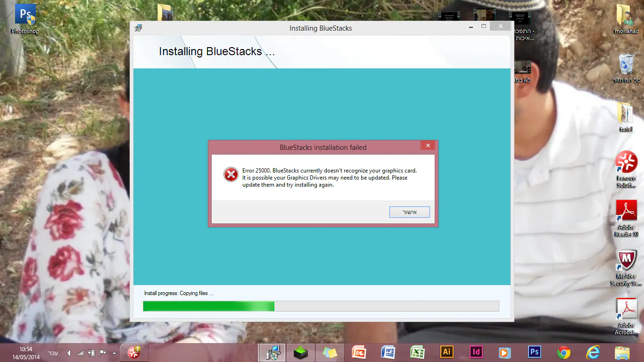Click the confirm (אישור) button in error dialog
The width and height of the screenshot is (644, 362).
point(409,212)
